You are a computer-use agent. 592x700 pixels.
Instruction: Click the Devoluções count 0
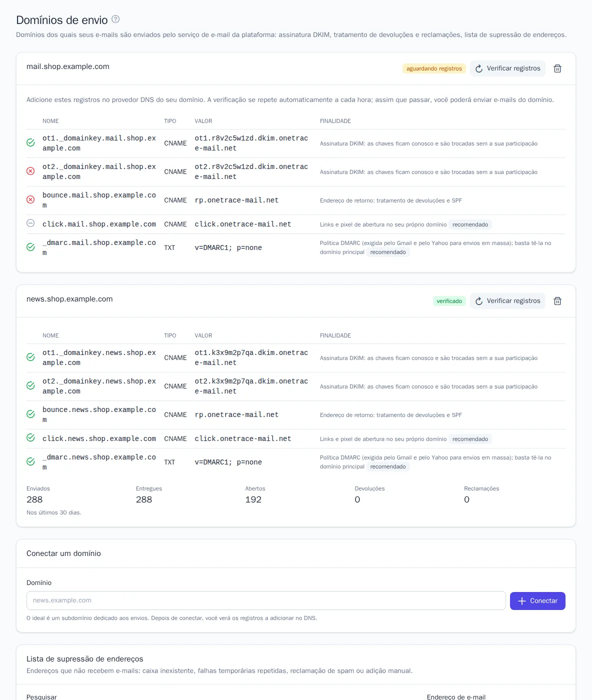coord(357,499)
